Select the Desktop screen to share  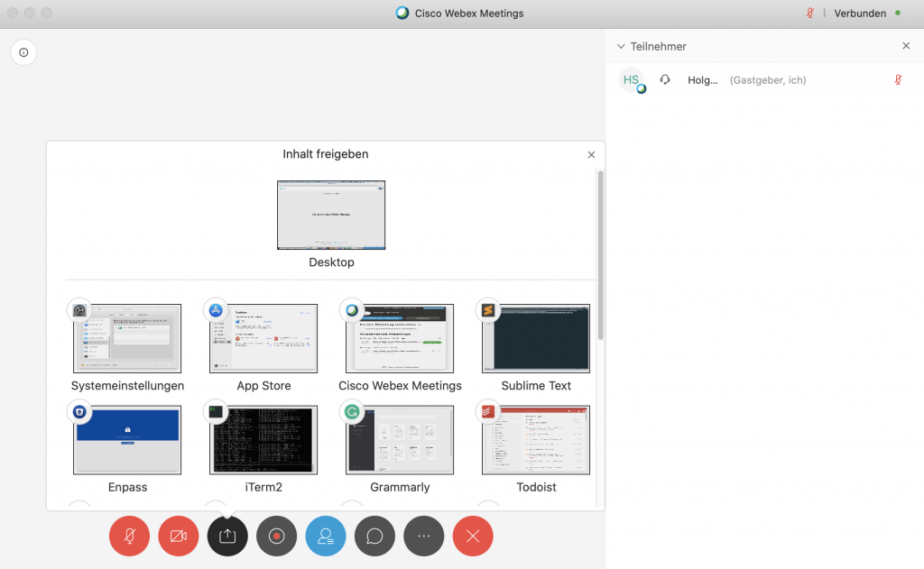click(331, 215)
